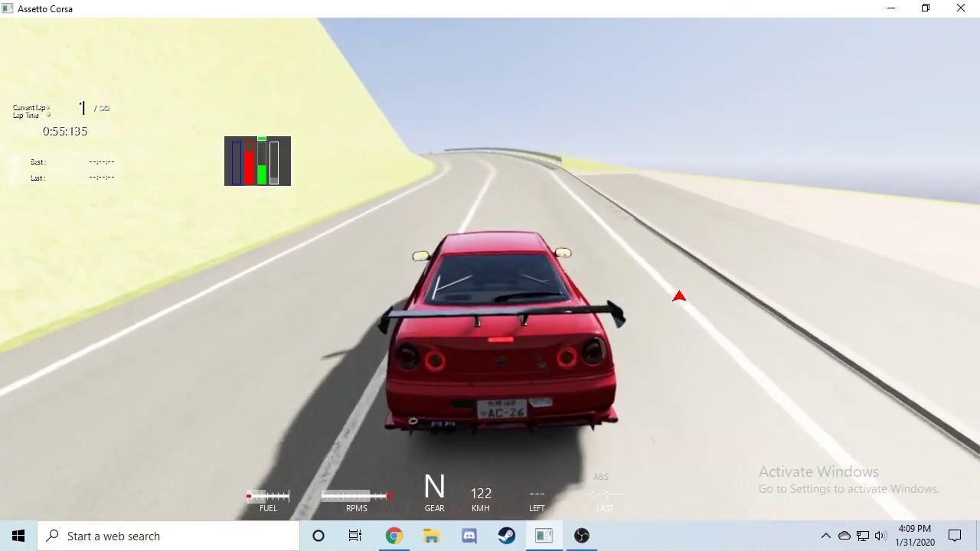This screenshot has height=551, width=980.
Task: Open Steam from the taskbar
Action: click(x=506, y=536)
